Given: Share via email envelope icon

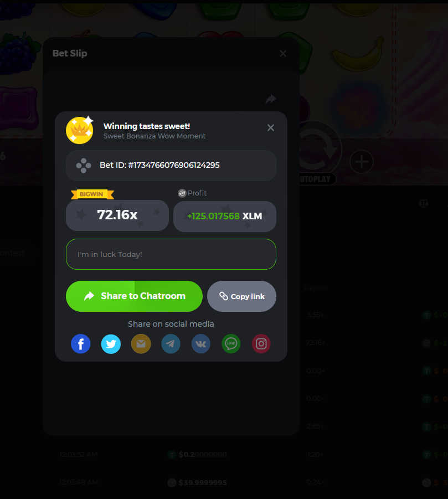Looking at the screenshot, I should 141,344.
